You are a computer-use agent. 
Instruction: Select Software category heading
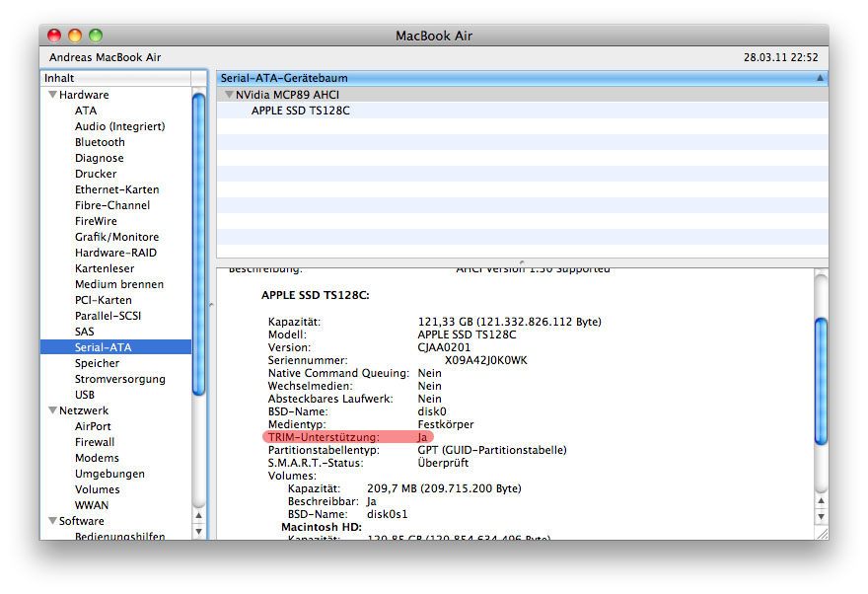click(x=81, y=520)
